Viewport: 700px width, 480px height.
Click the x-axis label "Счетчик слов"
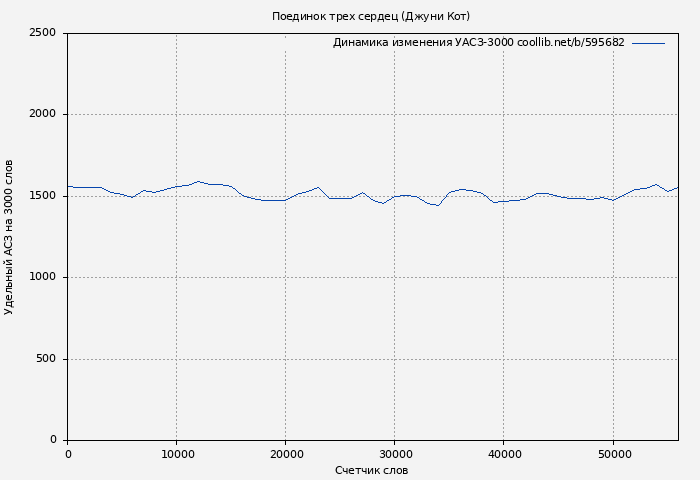click(x=371, y=470)
